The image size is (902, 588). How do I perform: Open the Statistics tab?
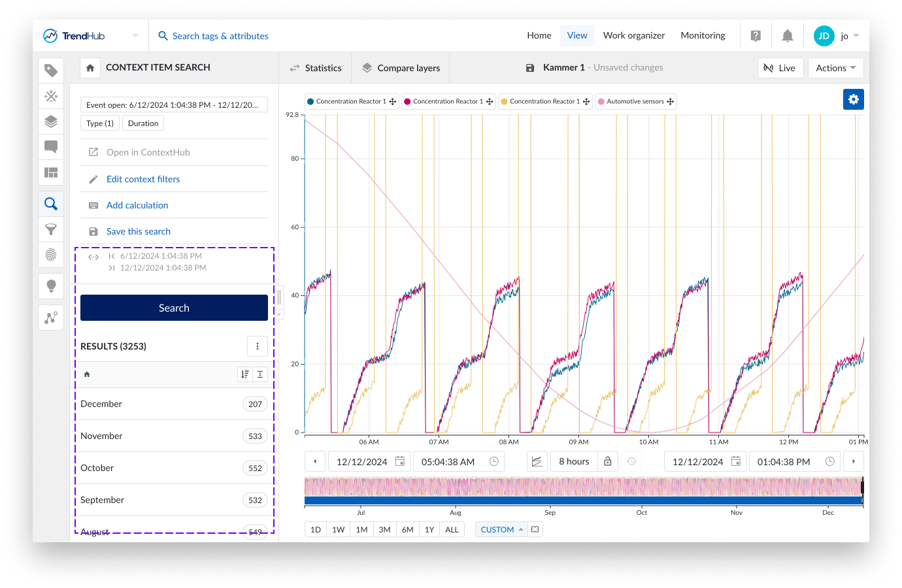coord(316,68)
